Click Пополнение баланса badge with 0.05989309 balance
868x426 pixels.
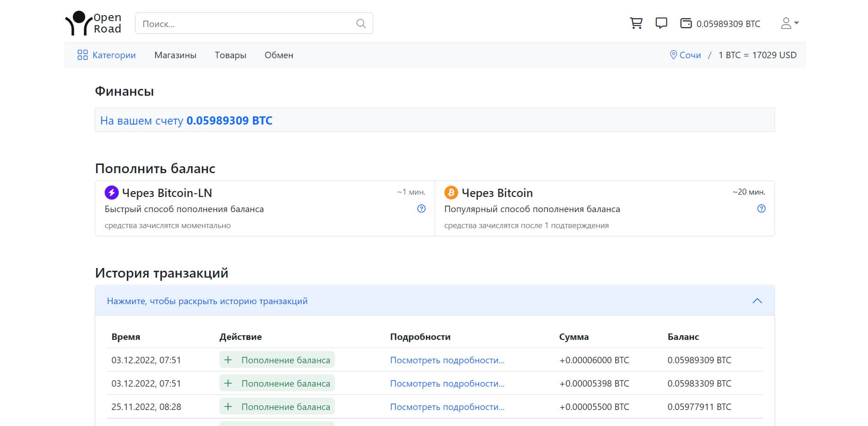pos(277,360)
